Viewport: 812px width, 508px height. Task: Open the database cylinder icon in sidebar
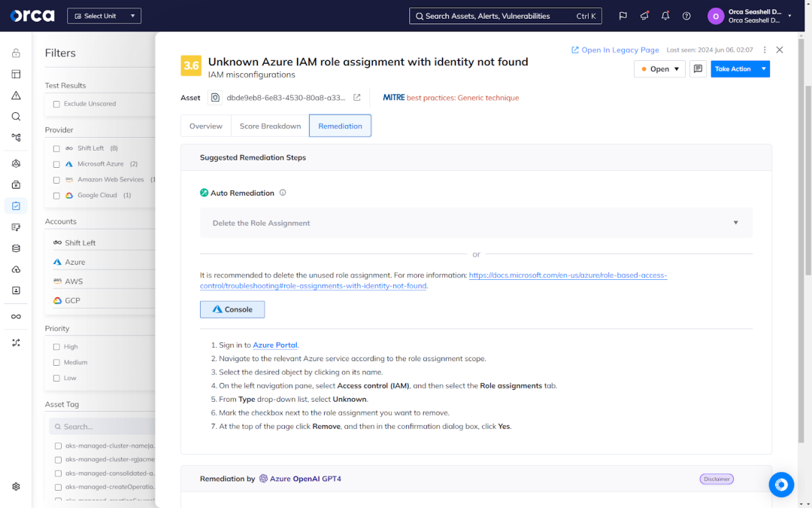tap(16, 248)
